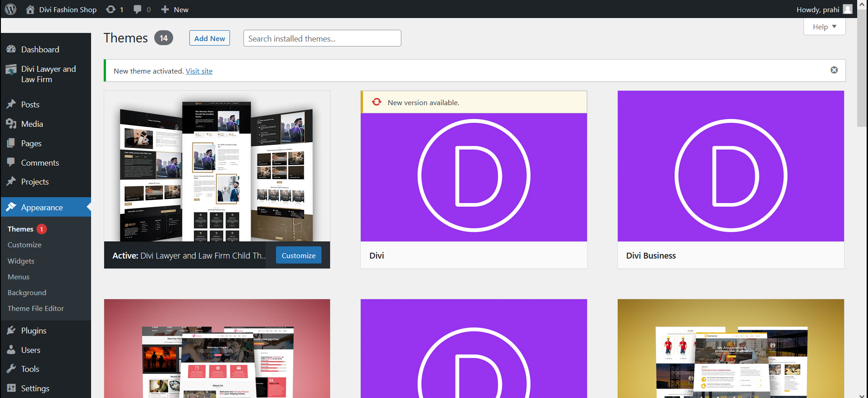Viewport: 868px width, 398px height.
Task: Open Divi Lawyer and Law Firm menu
Action: coord(46,74)
